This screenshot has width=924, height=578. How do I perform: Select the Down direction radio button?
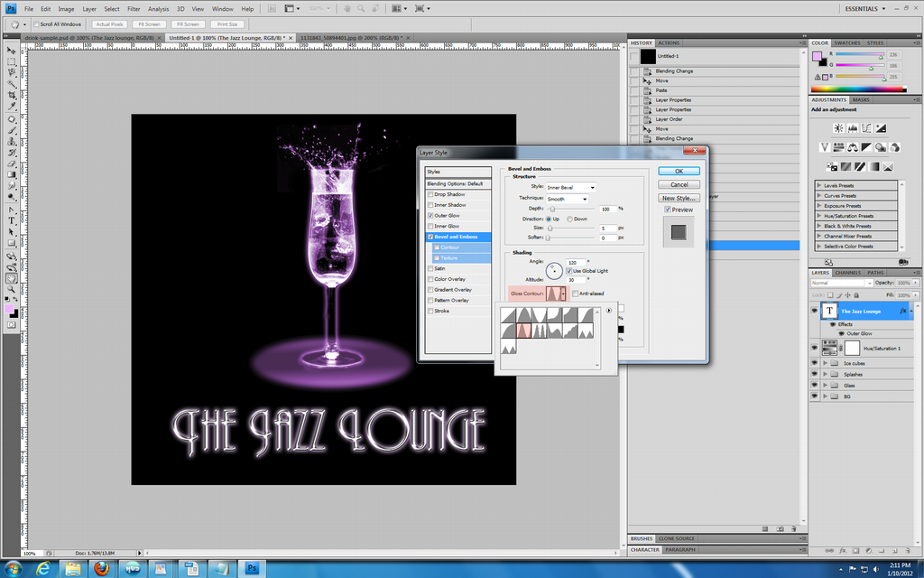click(x=570, y=219)
